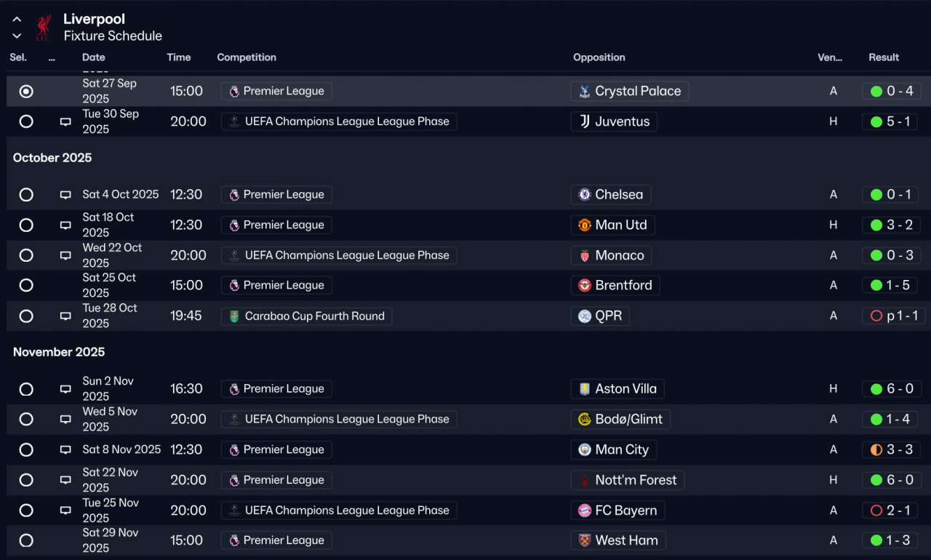Click the Man Utd club badge icon
This screenshot has height=560, width=931.
click(584, 225)
